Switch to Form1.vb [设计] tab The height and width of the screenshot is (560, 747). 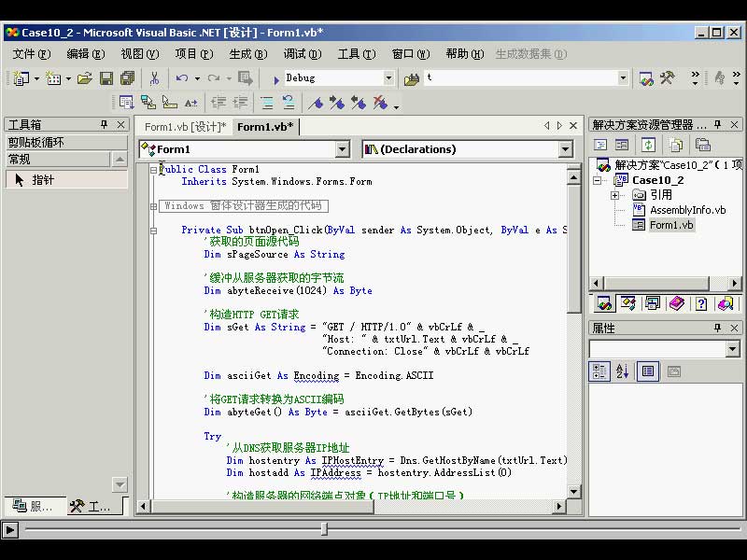(185, 127)
